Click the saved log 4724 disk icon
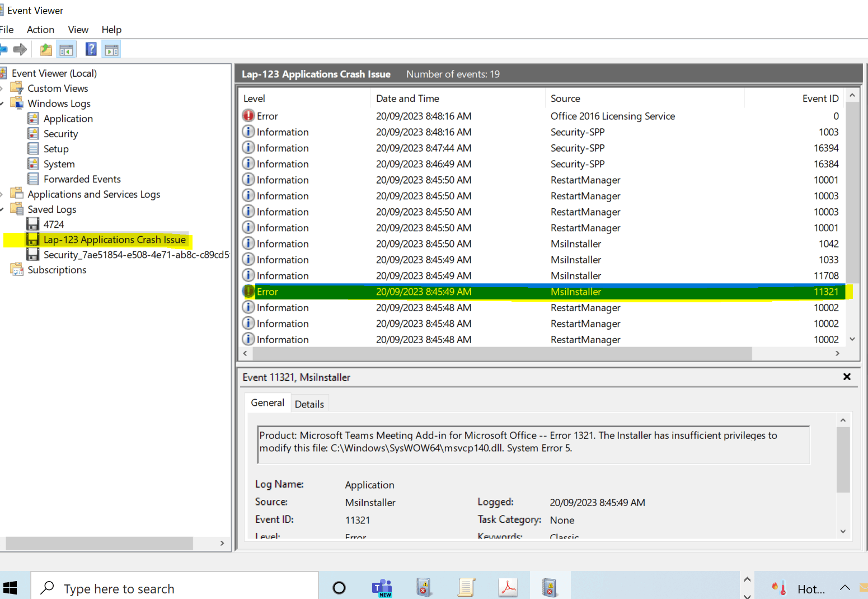Image resolution: width=868 pixels, height=599 pixels. (x=33, y=224)
